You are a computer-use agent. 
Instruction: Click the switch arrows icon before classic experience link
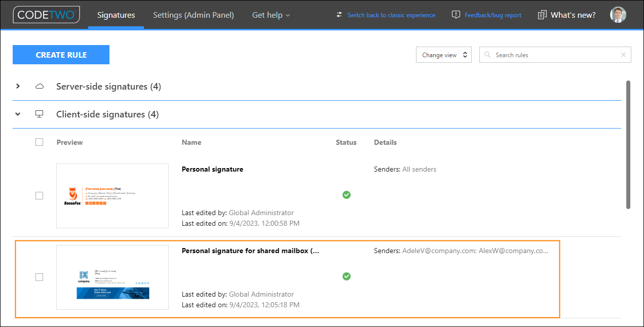pos(339,15)
